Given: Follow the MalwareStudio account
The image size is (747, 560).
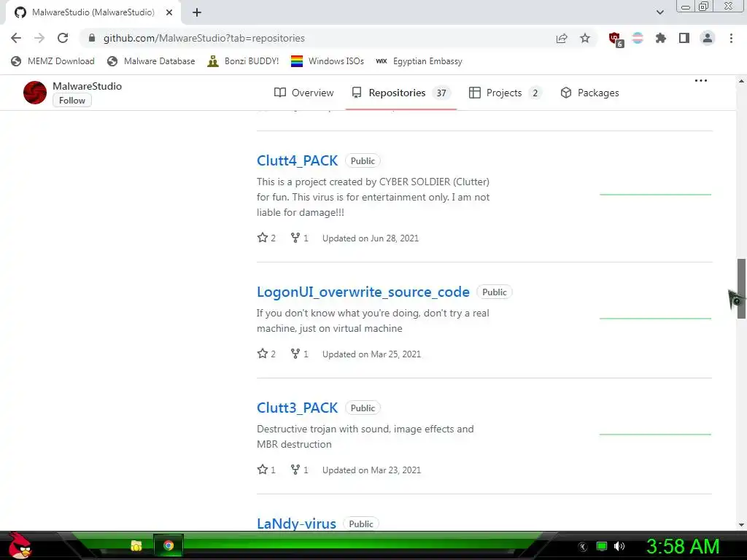Looking at the screenshot, I should click(72, 101).
